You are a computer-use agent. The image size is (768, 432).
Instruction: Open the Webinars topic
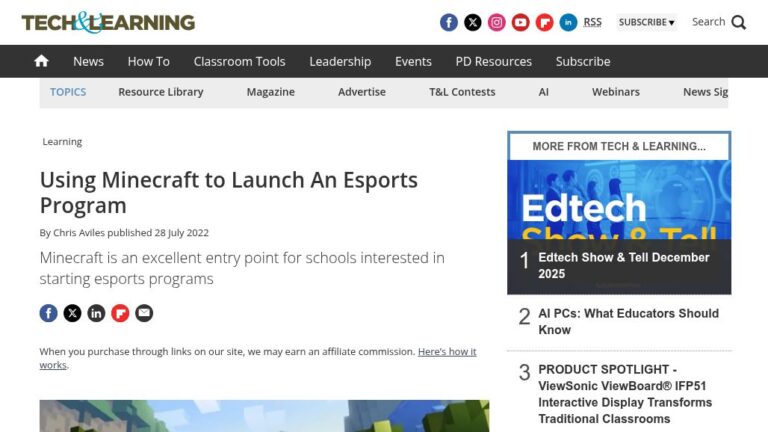pos(616,92)
